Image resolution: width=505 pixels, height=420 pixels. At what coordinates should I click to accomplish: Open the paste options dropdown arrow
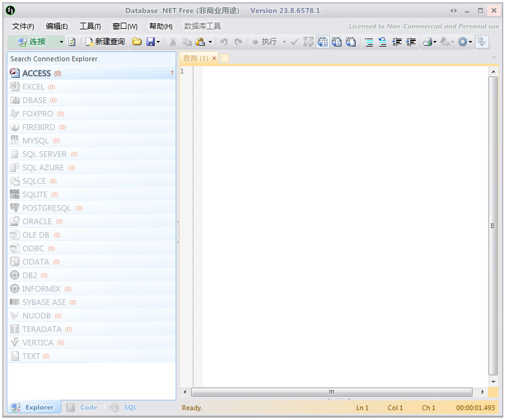pyautogui.click(x=210, y=42)
